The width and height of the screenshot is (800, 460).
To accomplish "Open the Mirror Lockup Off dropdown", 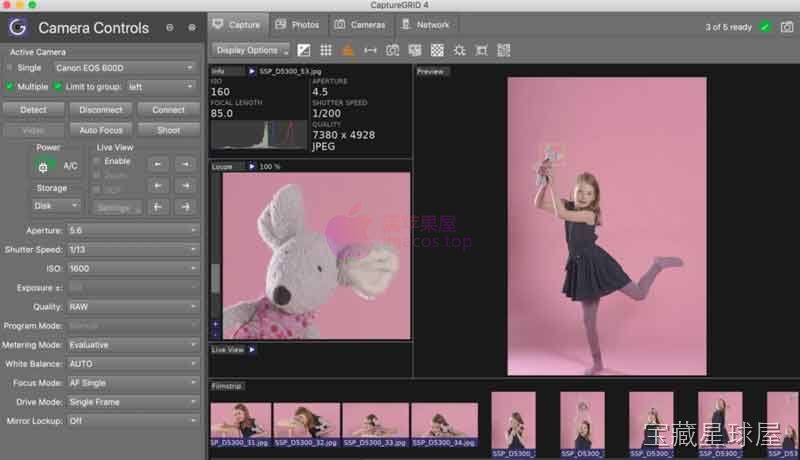I will (x=133, y=421).
